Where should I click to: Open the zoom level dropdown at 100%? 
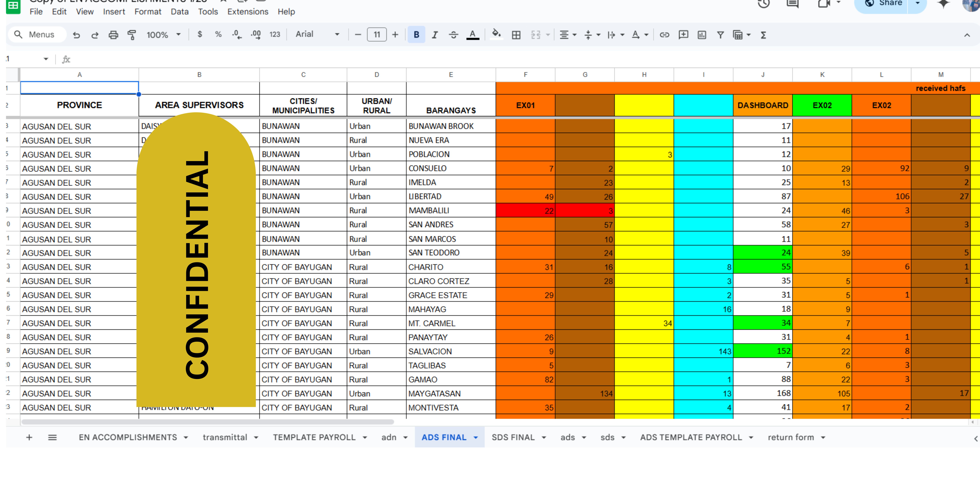(x=164, y=35)
